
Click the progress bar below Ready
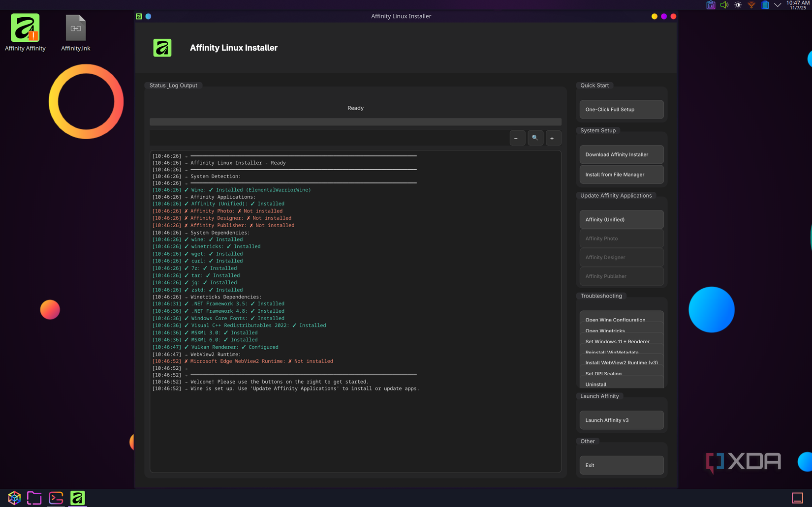(355, 121)
